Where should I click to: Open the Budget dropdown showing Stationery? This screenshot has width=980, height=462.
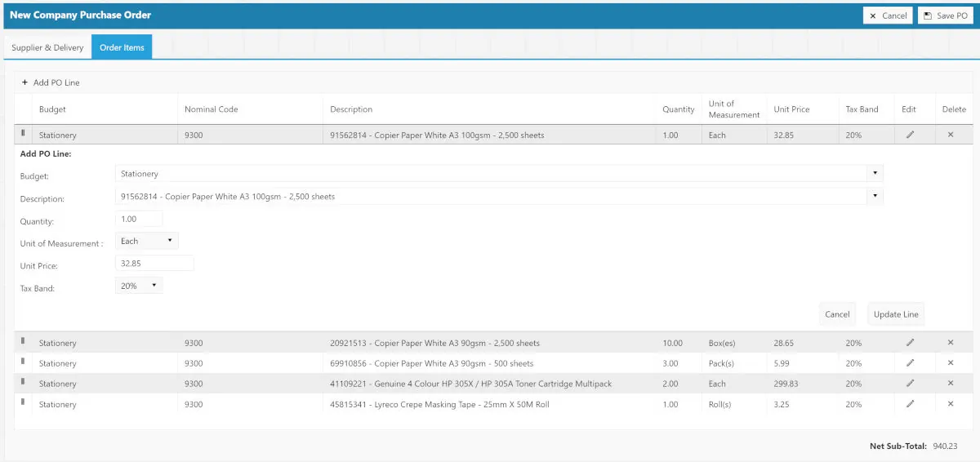click(x=499, y=174)
